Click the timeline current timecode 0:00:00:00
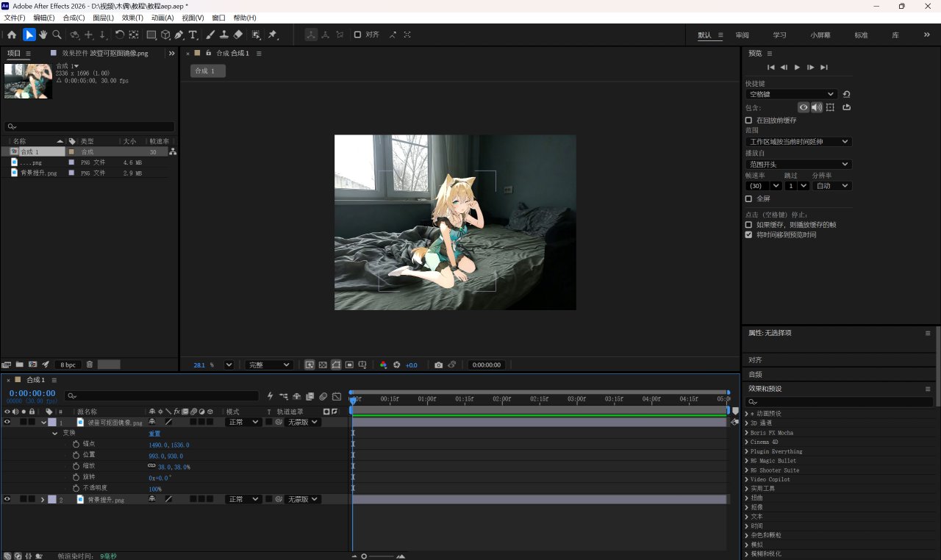 (x=32, y=393)
